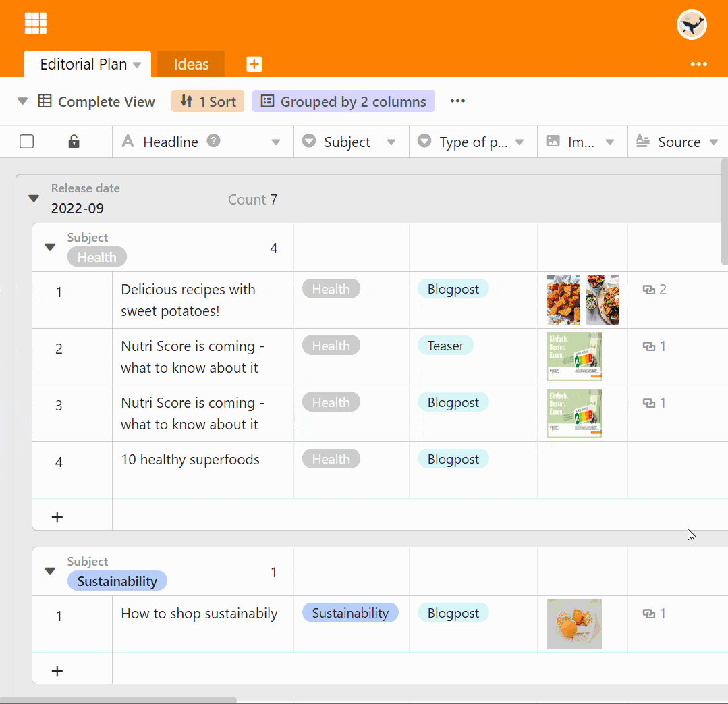728x704 pixels.
Task: Collapse the Sustainability subject group
Action: click(x=50, y=571)
